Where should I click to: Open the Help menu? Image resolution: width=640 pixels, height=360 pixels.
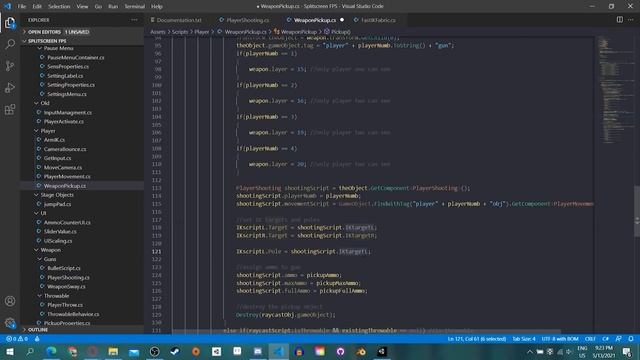(x=157, y=6)
